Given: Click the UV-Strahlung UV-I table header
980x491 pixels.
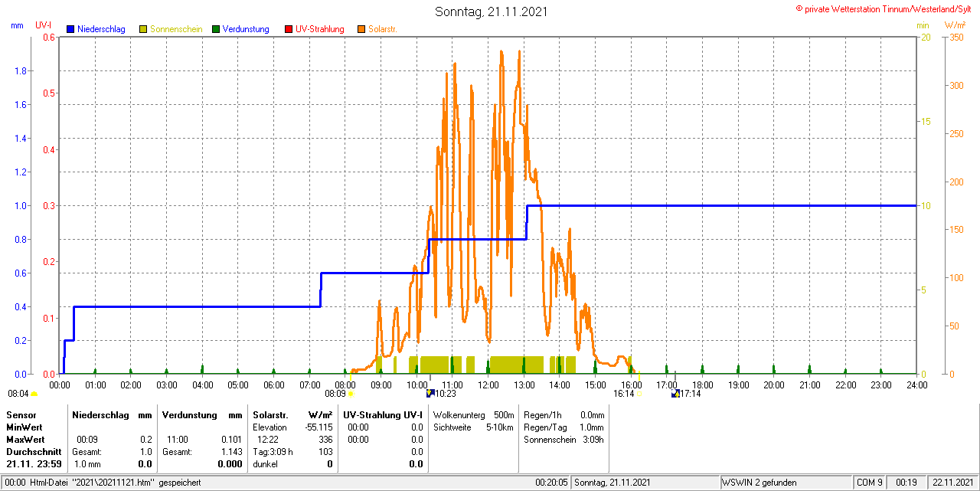Looking at the screenshot, I should 383,414.
